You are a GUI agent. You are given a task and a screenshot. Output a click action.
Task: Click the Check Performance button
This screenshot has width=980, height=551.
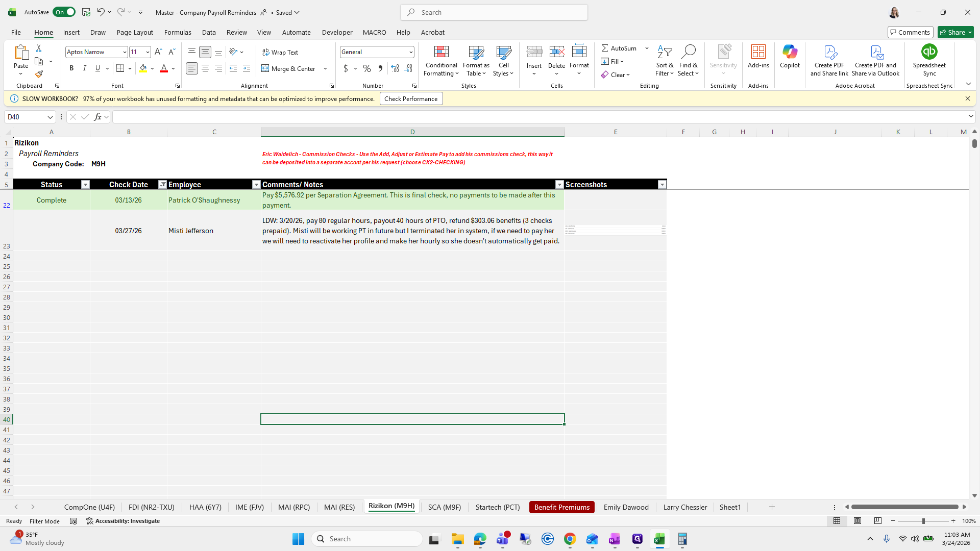(x=411, y=99)
